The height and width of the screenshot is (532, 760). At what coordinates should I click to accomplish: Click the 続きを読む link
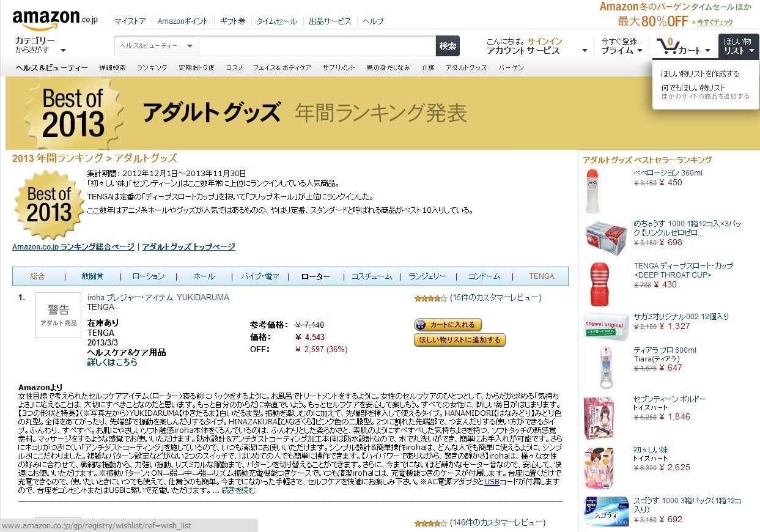coord(238,490)
